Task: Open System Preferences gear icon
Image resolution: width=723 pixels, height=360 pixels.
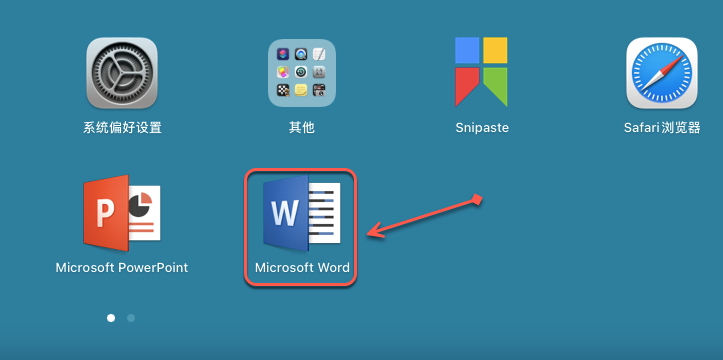Action: click(x=122, y=73)
